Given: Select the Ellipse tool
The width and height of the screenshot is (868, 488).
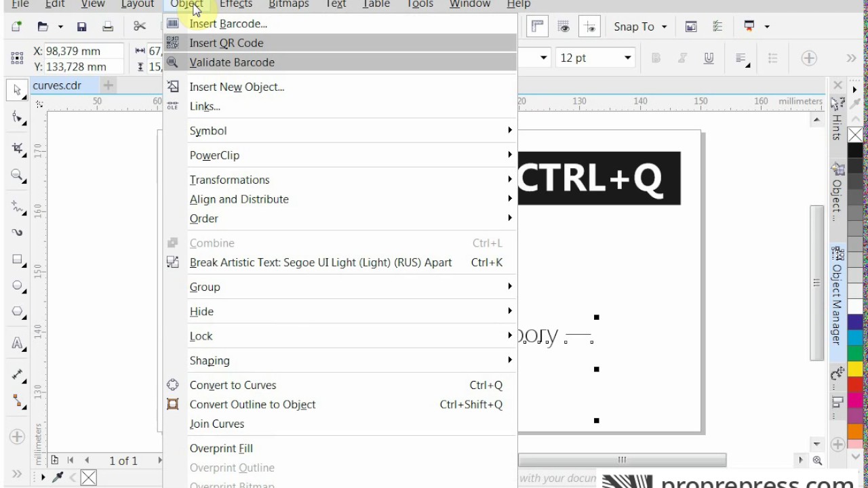Looking at the screenshot, I should tap(17, 286).
